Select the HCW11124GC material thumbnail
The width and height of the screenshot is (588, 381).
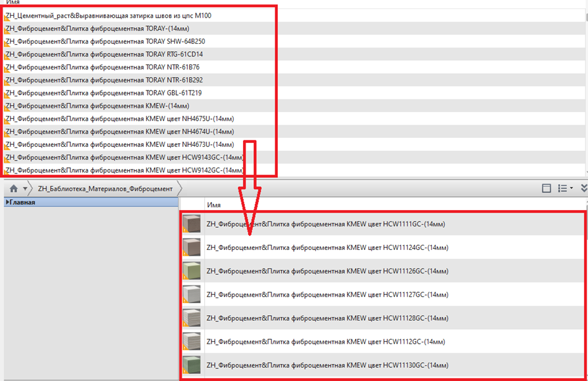coord(192,247)
